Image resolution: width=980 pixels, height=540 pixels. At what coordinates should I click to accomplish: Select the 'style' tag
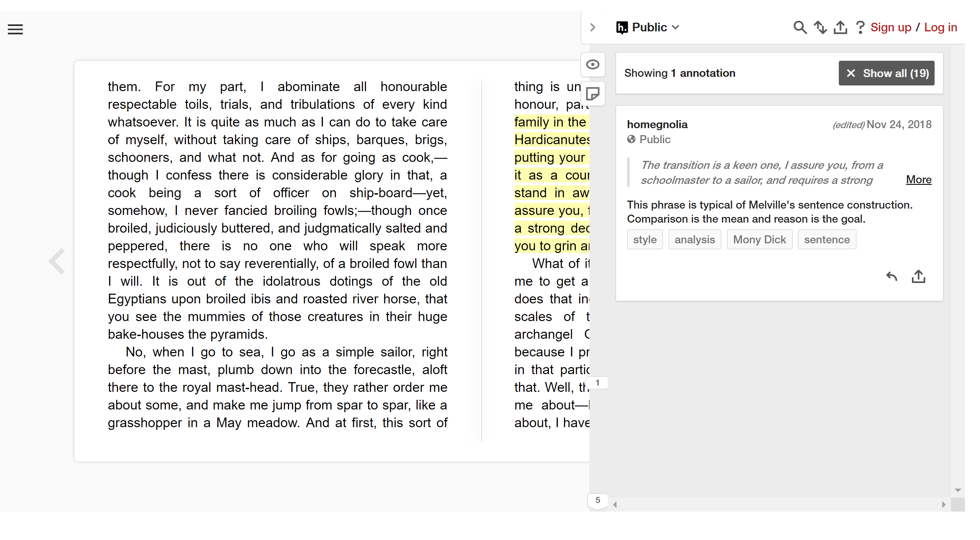point(645,240)
